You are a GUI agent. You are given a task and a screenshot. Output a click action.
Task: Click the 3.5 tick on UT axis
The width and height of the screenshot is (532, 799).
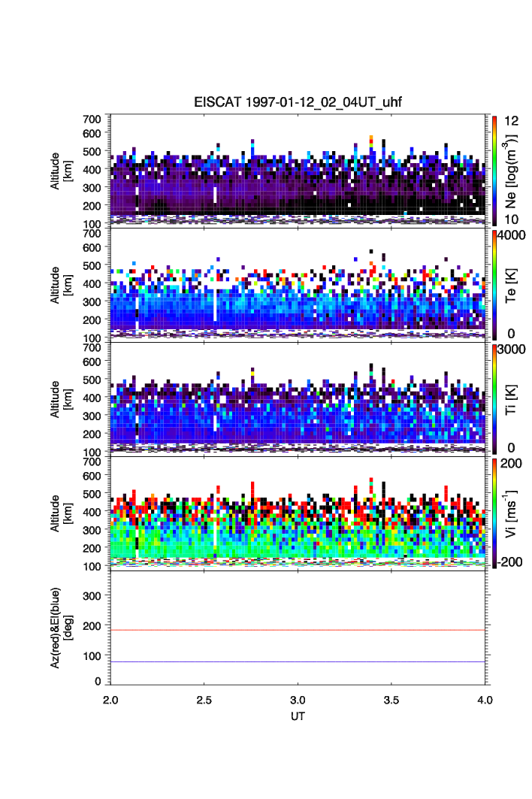391,700
